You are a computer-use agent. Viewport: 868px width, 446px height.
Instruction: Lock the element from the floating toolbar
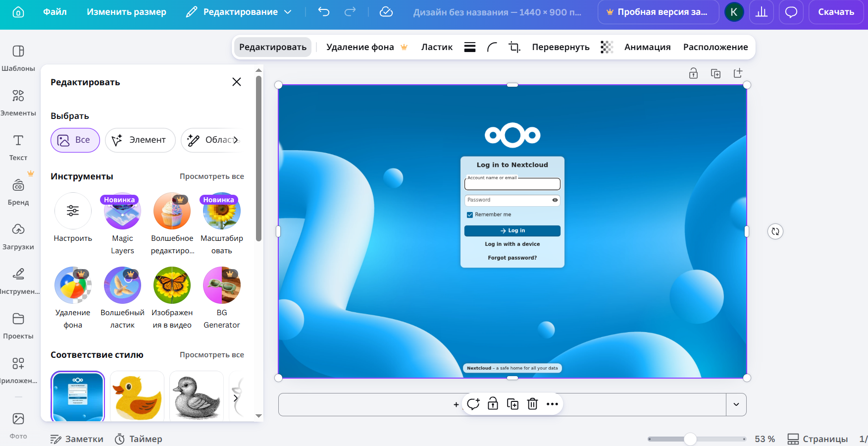[493, 404]
